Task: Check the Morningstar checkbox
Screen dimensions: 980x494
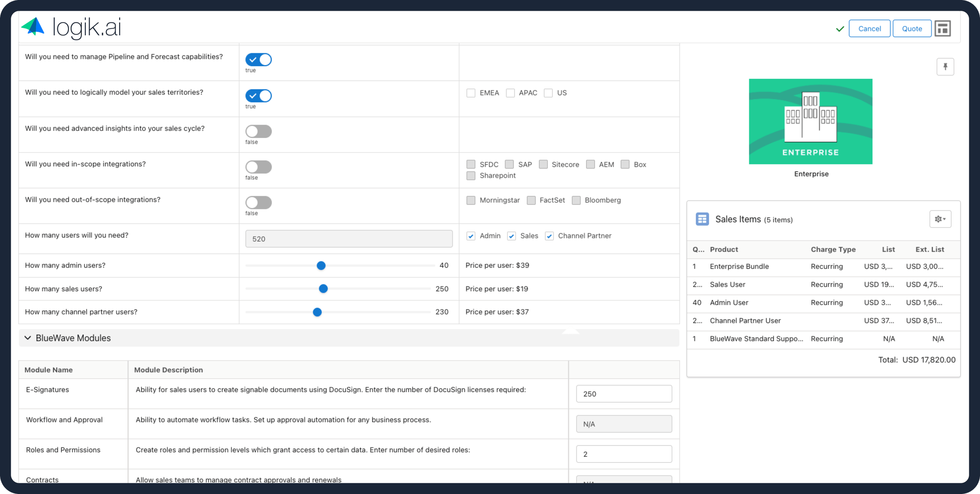Action: tap(471, 200)
